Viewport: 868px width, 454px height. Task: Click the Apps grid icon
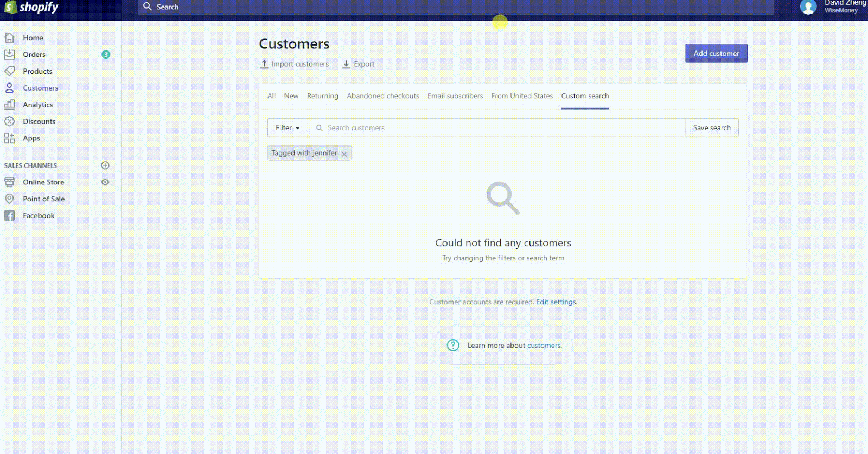pyautogui.click(x=9, y=138)
